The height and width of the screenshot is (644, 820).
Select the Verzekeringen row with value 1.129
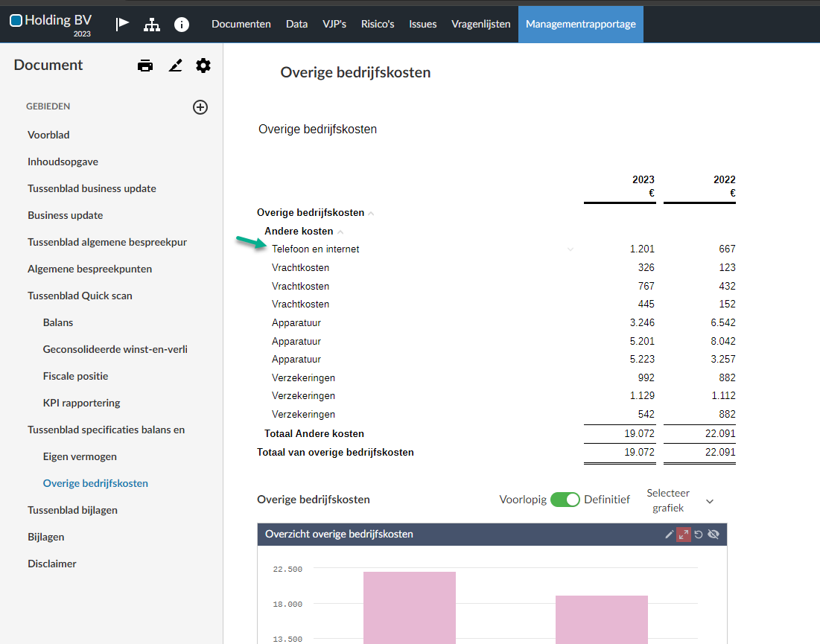tap(496, 395)
